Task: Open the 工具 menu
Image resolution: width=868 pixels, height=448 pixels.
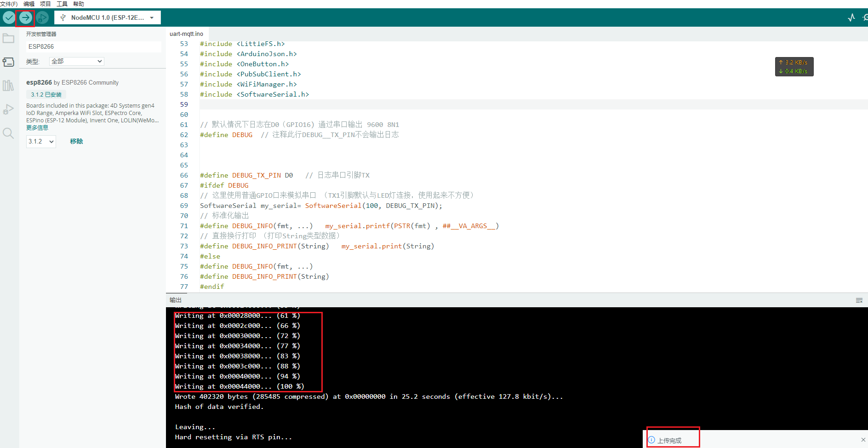Action: click(x=62, y=4)
